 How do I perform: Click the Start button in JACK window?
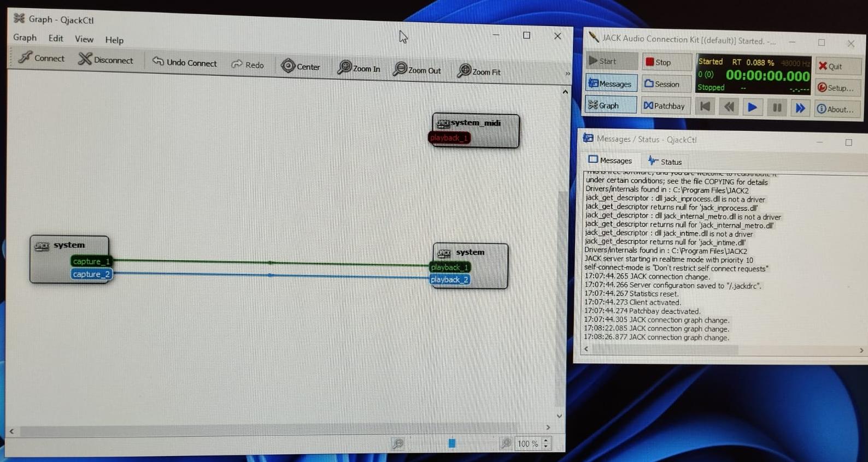point(612,61)
